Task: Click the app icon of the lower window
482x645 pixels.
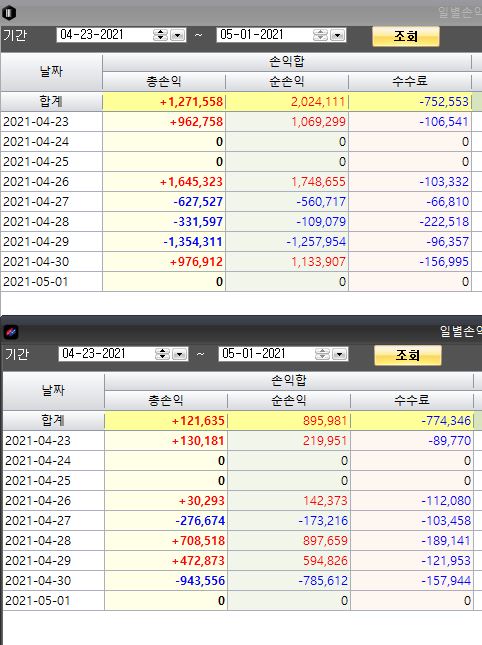Action: pos(11,332)
